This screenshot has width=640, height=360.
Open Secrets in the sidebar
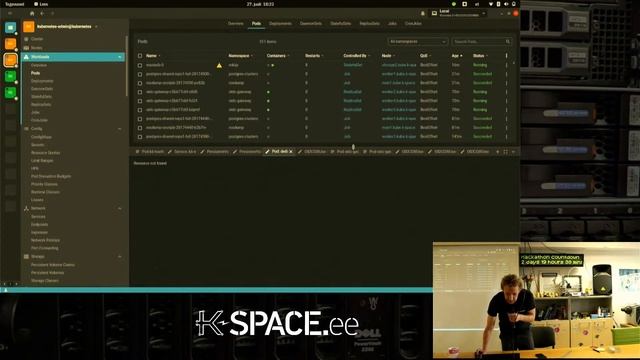coord(38,145)
